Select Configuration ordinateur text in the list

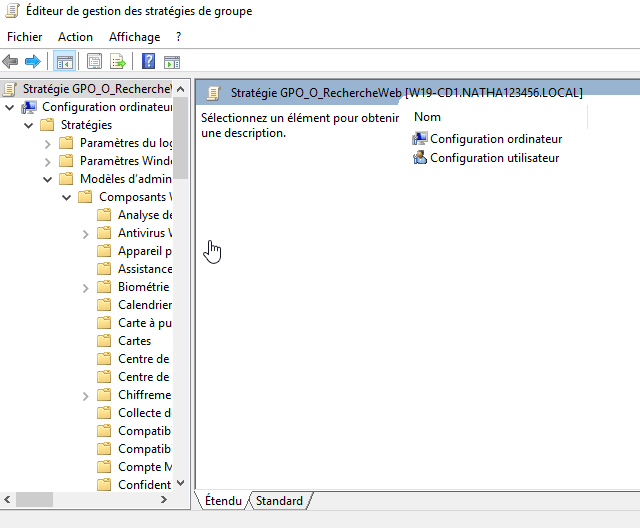tap(496, 139)
